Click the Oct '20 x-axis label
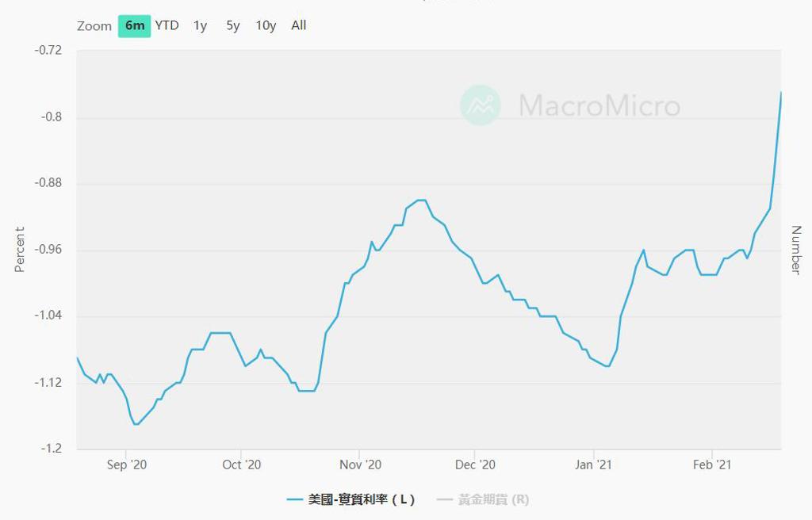Viewport: 812px width, 520px height. [x=242, y=465]
